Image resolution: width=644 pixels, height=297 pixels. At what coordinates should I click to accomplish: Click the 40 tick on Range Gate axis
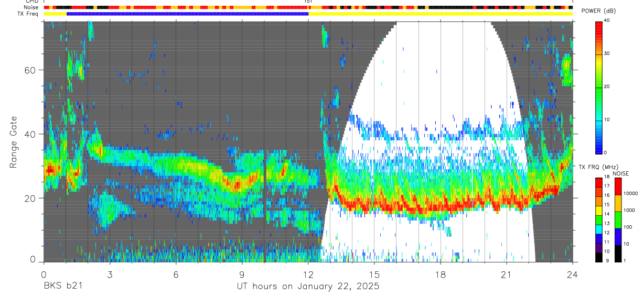pos(31,134)
